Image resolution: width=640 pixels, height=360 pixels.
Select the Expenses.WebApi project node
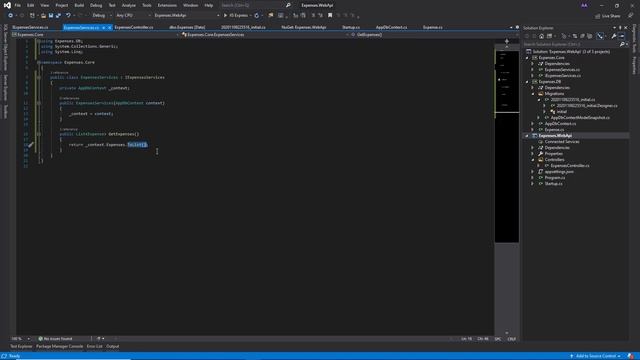(555, 136)
